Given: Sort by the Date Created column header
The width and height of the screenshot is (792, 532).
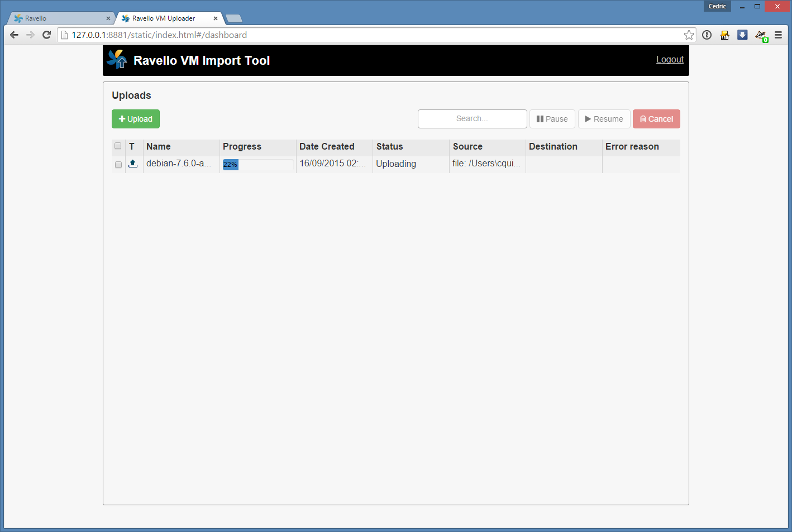Looking at the screenshot, I should [x=327, y=147].
